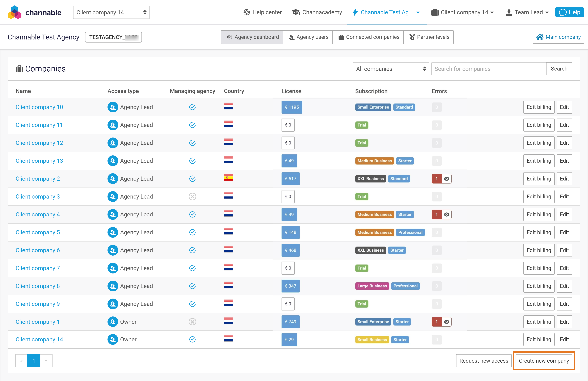Screen dimensions: 588x381
Task: Click the Netherlands flag for Client company 10
Action: pyautogui.click(x=228, y=106)
